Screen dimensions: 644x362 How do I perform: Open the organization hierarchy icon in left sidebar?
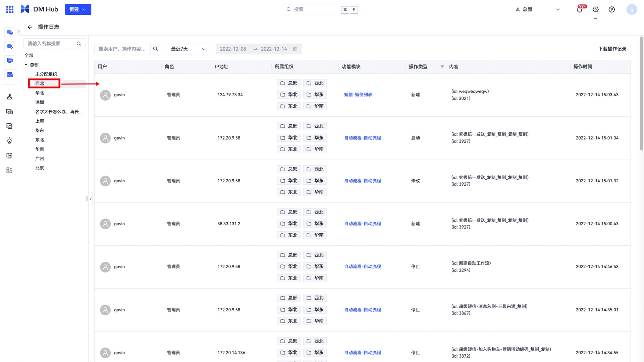[9, 97]
